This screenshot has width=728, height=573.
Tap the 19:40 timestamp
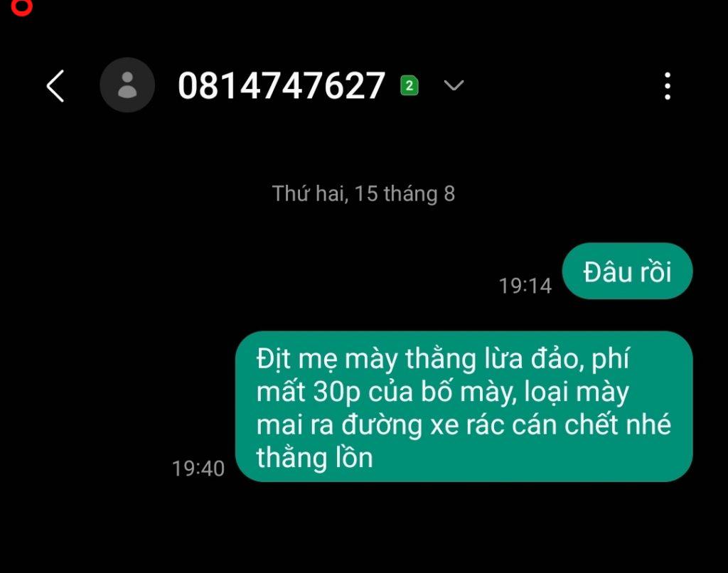tap(198, 468)
